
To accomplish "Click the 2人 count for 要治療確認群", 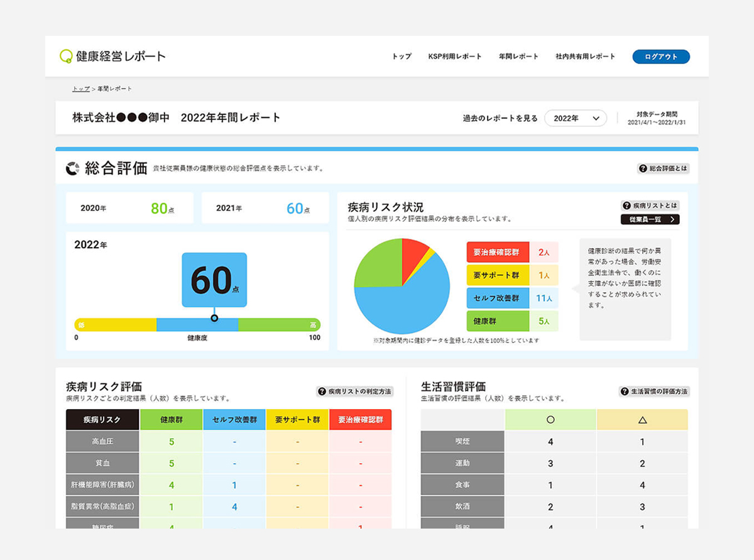I will click(544, 252).
